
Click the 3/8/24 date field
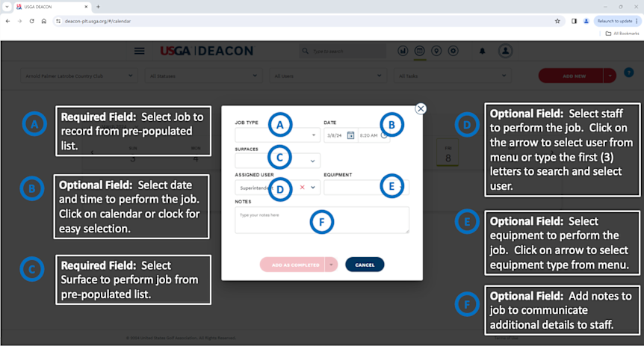point(334,135)
